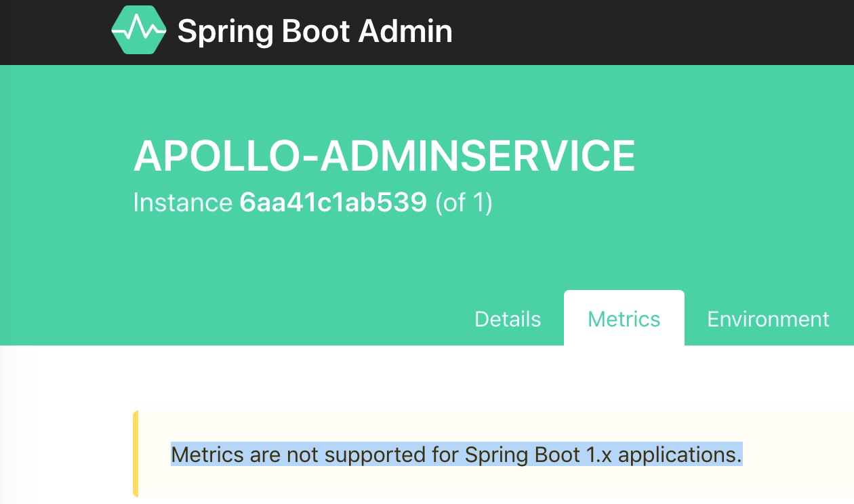
Task: Click the Spring Boot Admin title text
Action: pyautogui.click(x=314, y=30)
